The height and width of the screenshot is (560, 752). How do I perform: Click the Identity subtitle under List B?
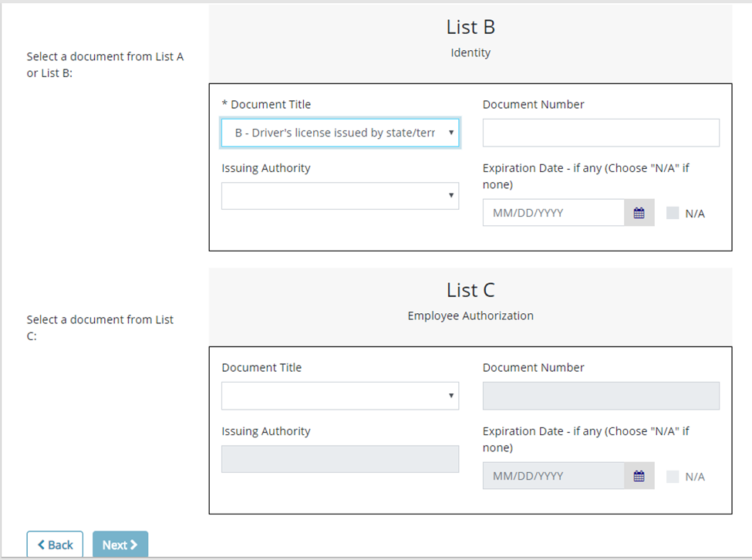(470, 53)
